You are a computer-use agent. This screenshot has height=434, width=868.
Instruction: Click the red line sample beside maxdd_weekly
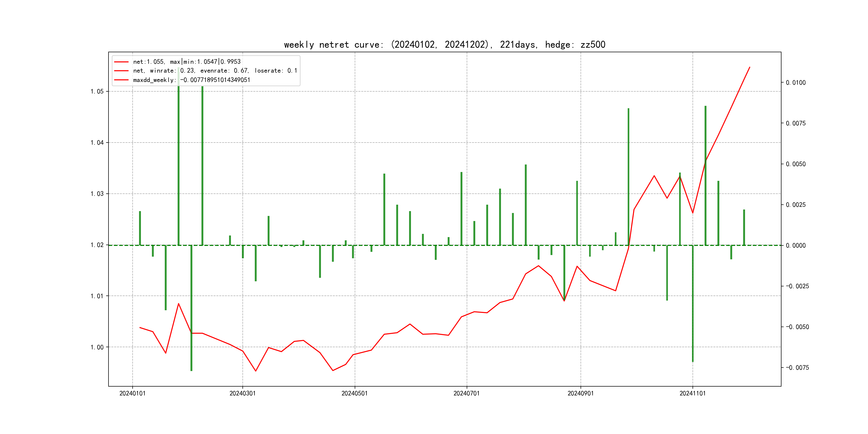pos(121,80)
